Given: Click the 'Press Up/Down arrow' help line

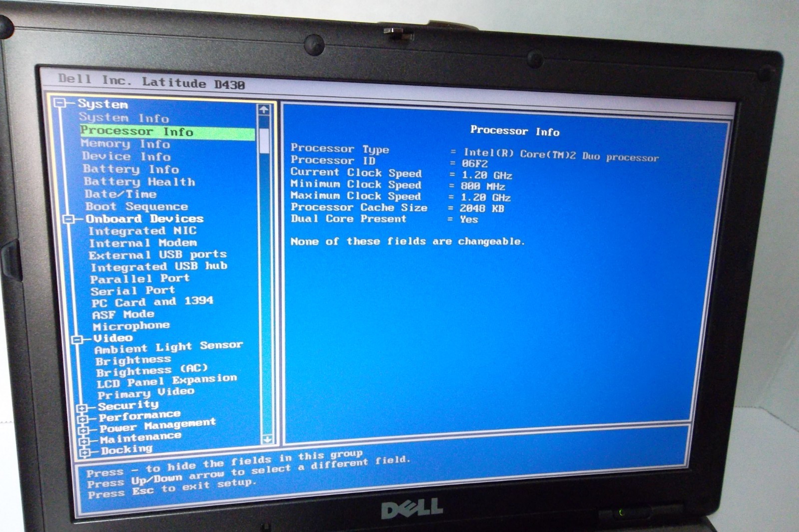Looking at the screenshot, I should [249, 472].
